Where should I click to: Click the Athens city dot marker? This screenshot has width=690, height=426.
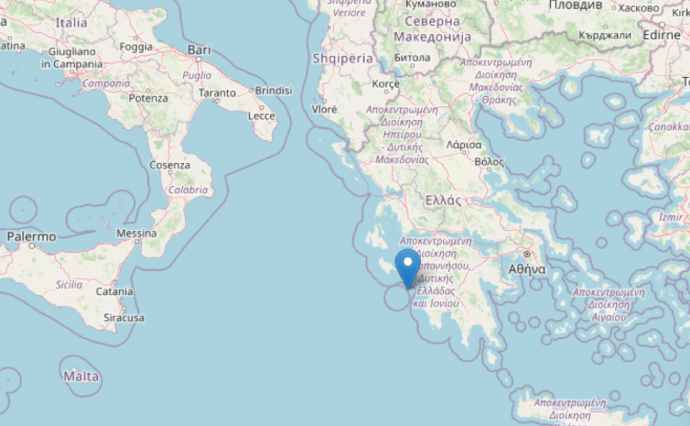pos(527,254)
